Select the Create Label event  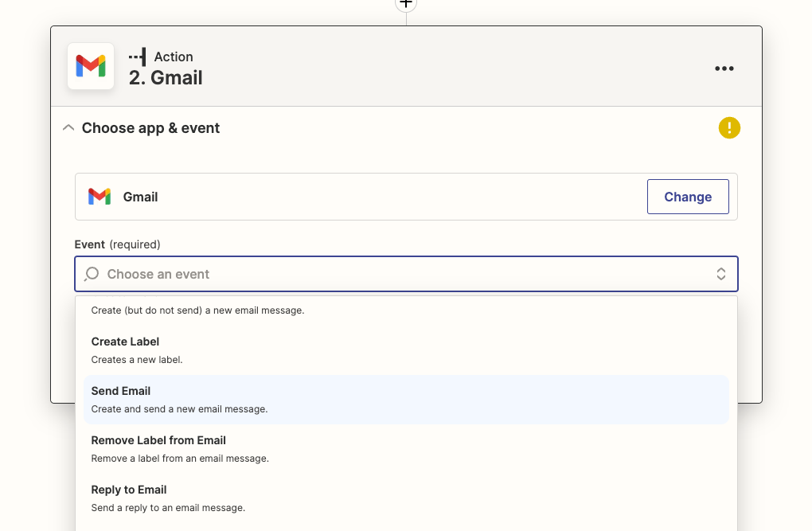click(406, 350)
